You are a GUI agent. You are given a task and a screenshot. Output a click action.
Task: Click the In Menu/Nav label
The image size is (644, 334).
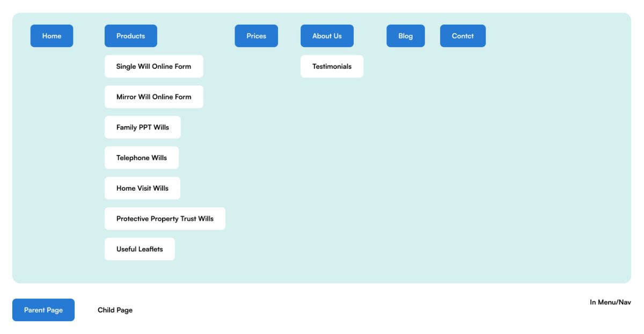click(x=610, y=302)
